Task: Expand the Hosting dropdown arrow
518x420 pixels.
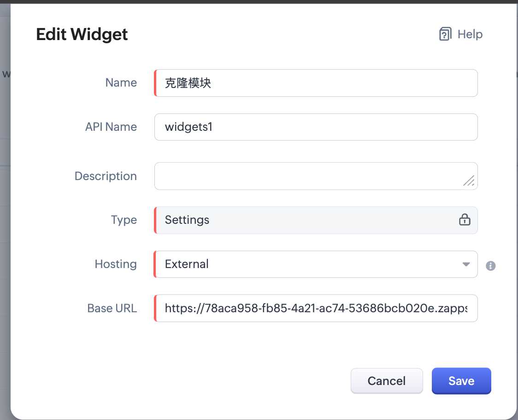Action: 466,264
